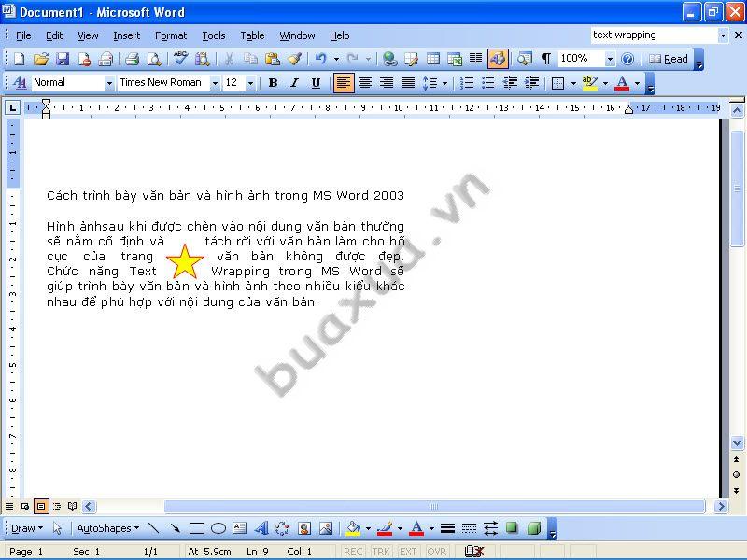747x560 pixels.
Task: Insert Picture from file icon
Action: pyautogui.click(x=326, y=528)
